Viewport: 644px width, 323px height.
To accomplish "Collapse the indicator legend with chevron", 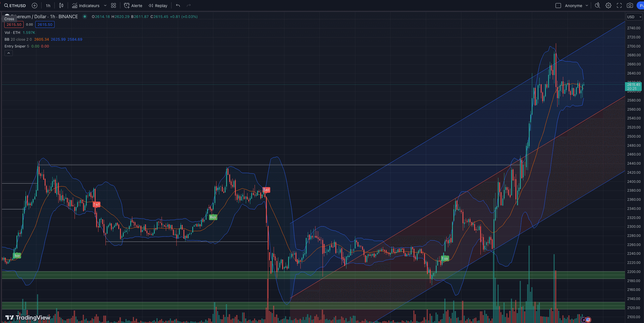I will point(9,53).
